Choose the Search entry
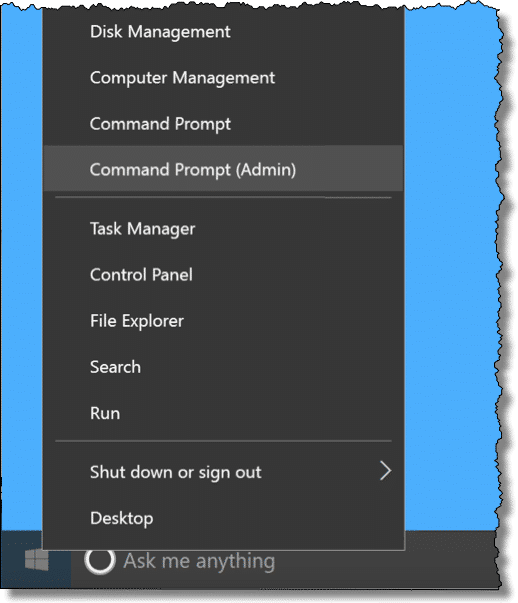This screenshot has width=518, height=603. [223, 367]
